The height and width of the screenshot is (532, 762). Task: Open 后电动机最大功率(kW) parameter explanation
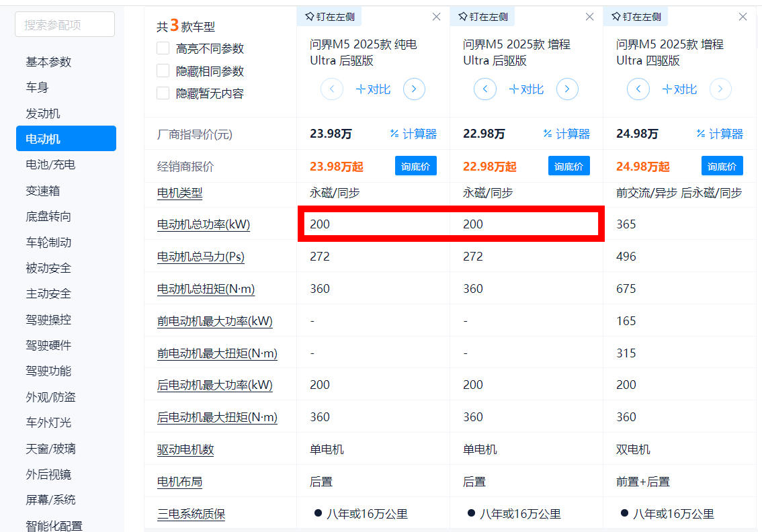point(215,385)
